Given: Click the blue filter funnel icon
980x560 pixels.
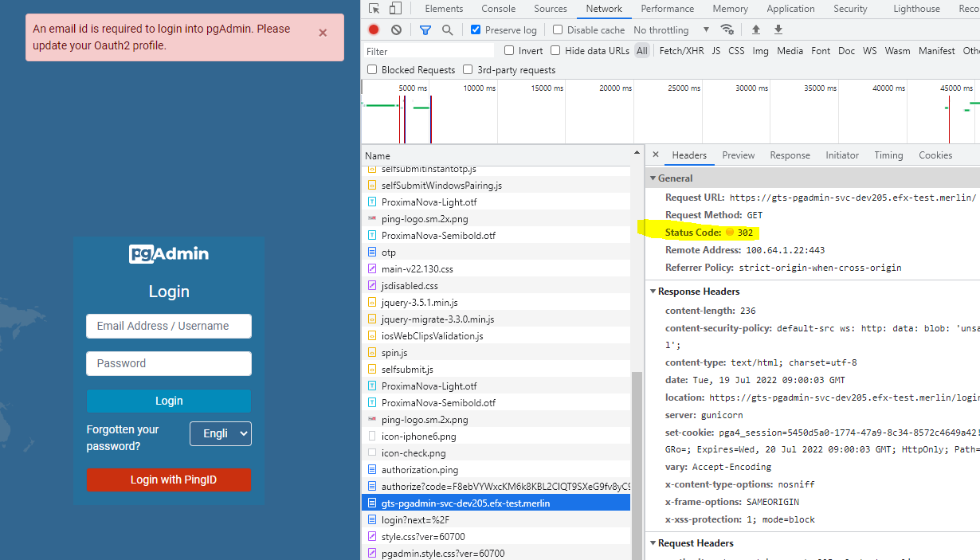Looking at the screenshot, I should 425,29.
